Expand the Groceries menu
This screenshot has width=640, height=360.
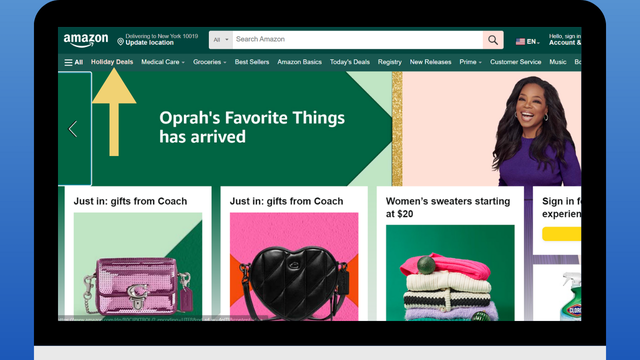(209, 62)
